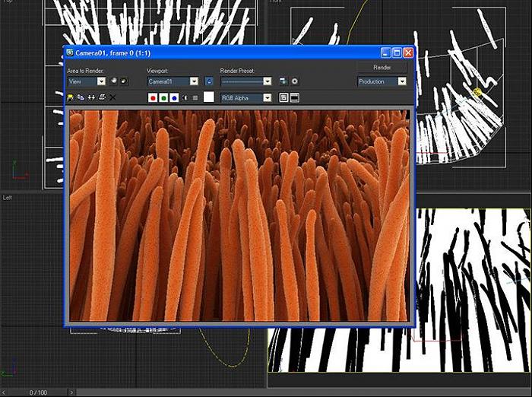This screenshot has width=532, height=397.
Task: Click the white color swatch
Action: (208, 97)
